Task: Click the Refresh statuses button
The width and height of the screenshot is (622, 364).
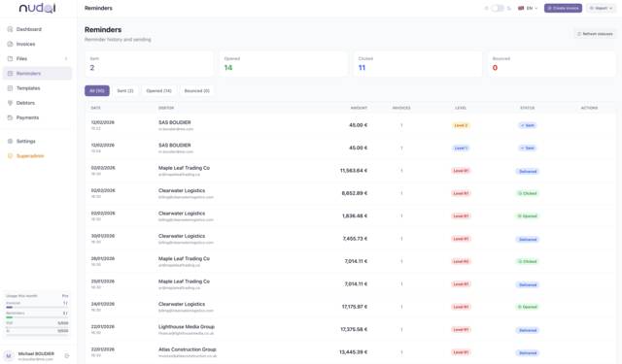Action: coord(595,34)
